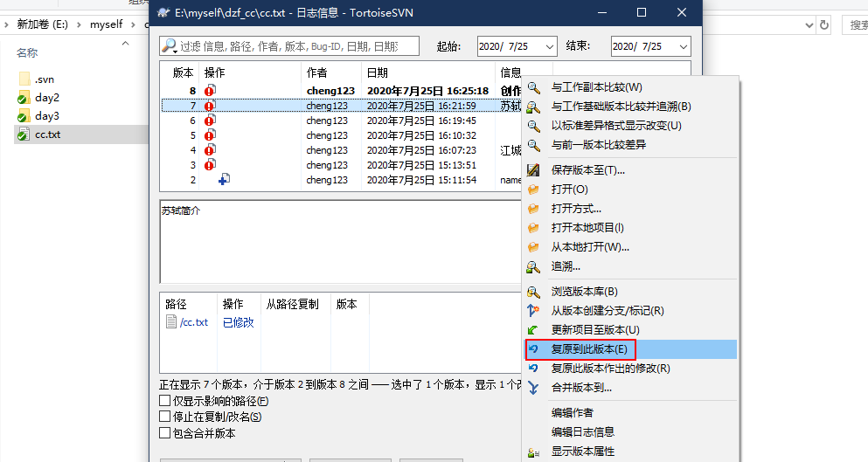This screenshot has height=462, width=868.
Task: Click the refresh icon in Explorer address bar
Action: 824,24
